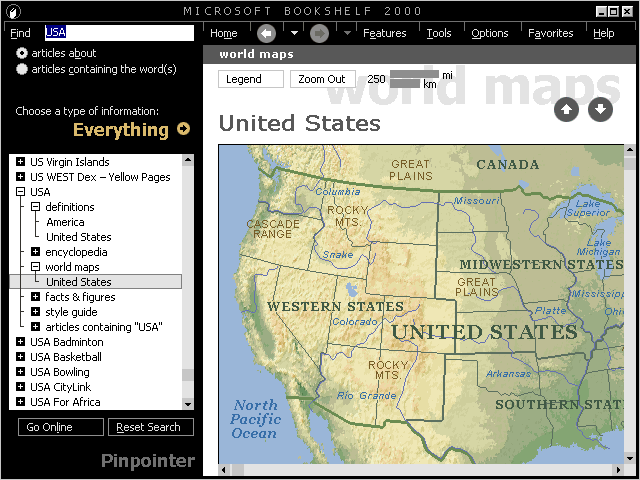Image resolution: width=640 pixels, height=480 pixels.
Task: Maximize the Bookshelf window
Action: (x=613, y=11)
